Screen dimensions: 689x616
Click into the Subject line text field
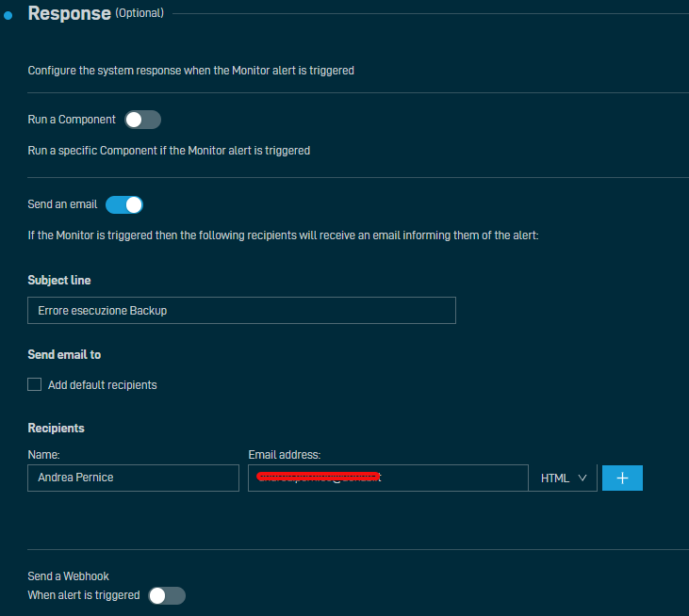241,310
